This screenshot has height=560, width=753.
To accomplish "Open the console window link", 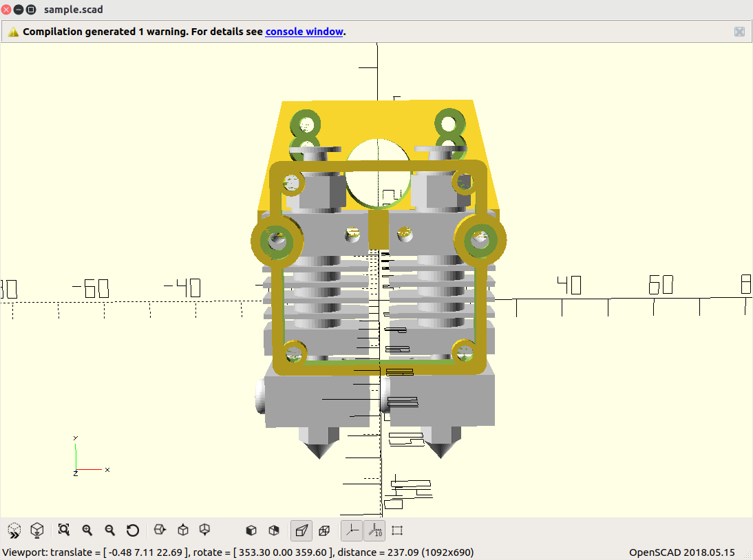I will (304, 32).
